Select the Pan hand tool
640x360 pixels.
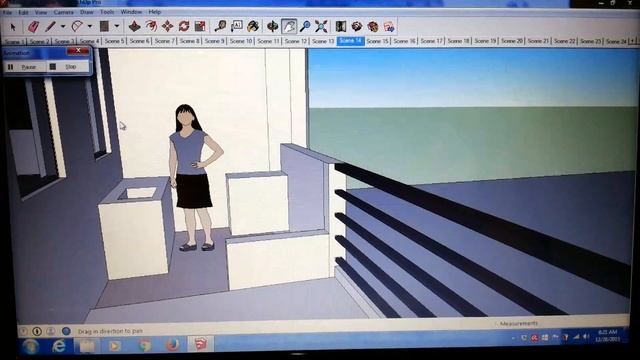[289, 27]
